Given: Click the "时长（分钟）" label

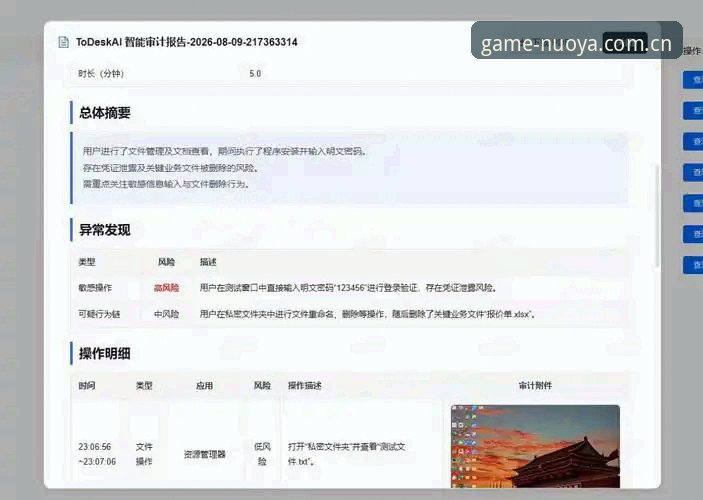Looking at the screenshot, I should pyautogui.click(x=101, y=74).
